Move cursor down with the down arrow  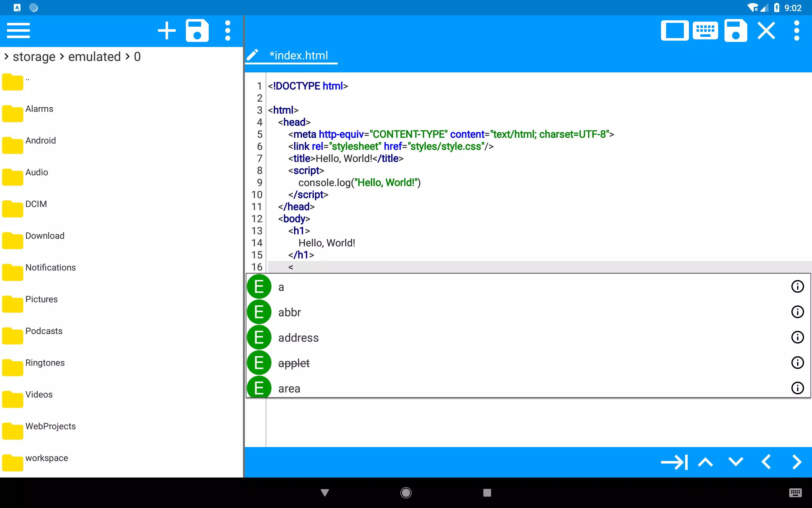(736, 462)
